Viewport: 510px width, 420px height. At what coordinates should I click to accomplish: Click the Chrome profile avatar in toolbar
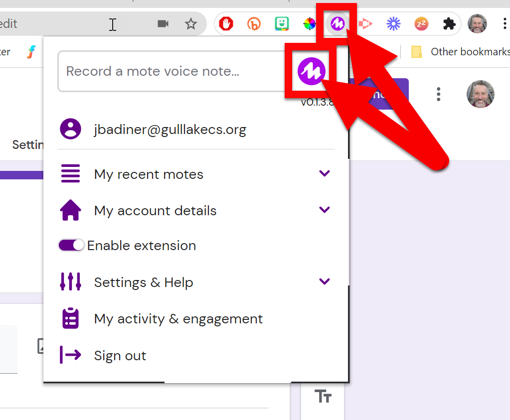pyautogui.click(x=477, y=23)
